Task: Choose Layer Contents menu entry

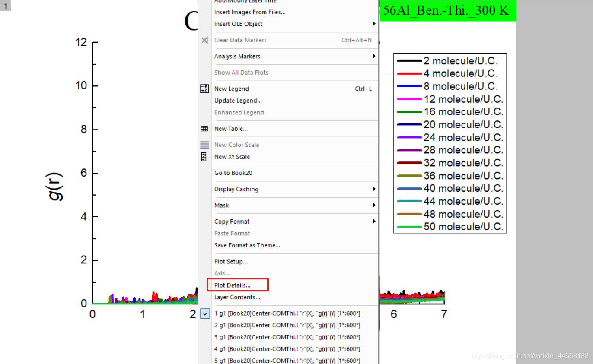Action: tap(237, 297)
